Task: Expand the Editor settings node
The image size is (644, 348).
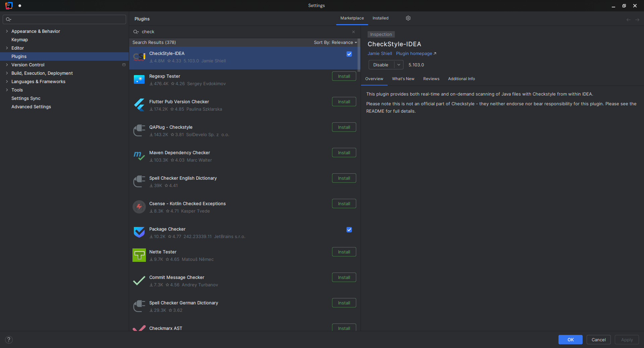Action: (7, 48)
